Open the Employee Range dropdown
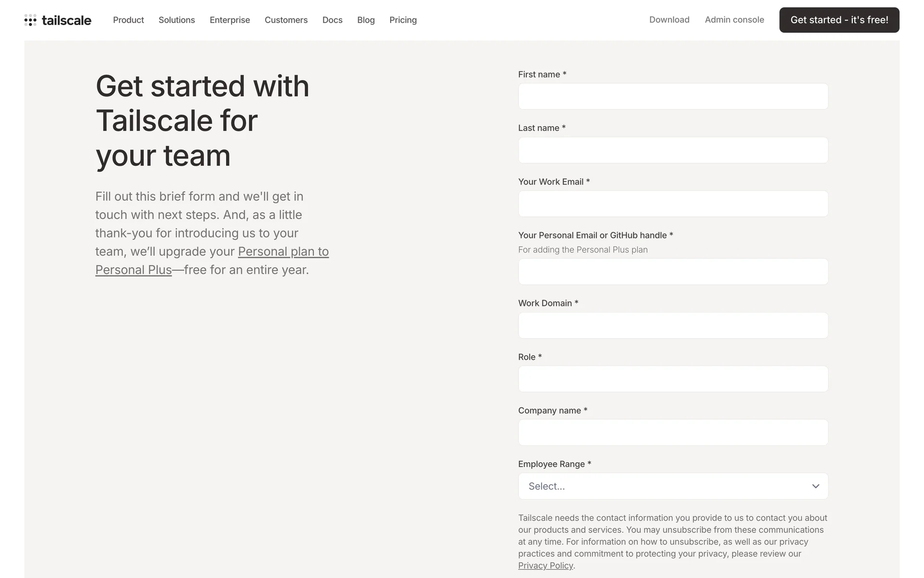The height and width of the screenshot is (578, 924). (x=672, y=486)
